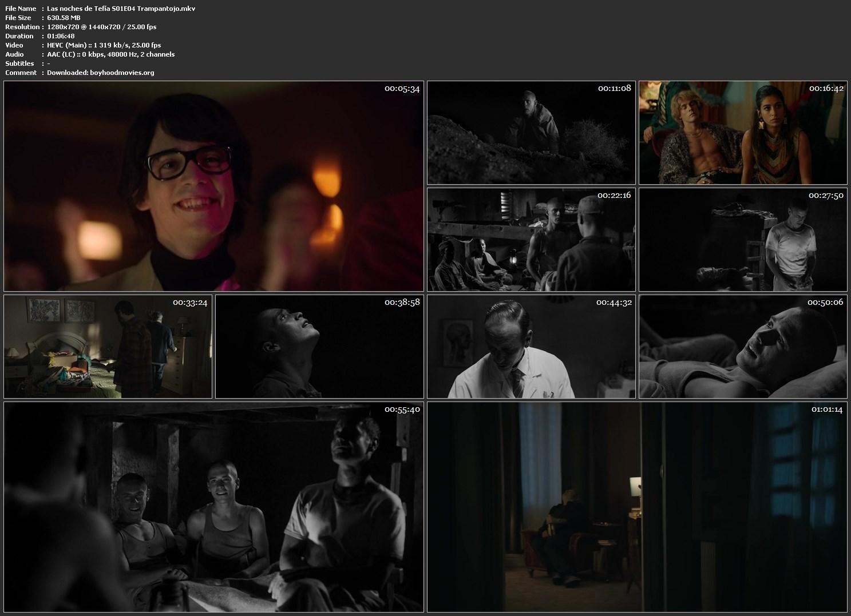Click the timestamp 00:44:32
The image size is (851, 616).
(x=614, y=303)
